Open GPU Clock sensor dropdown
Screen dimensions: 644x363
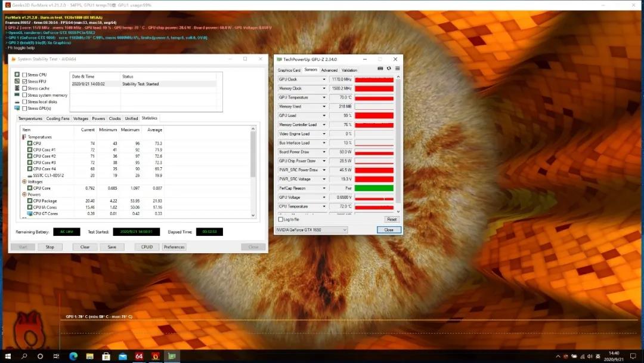click(324, 79)
